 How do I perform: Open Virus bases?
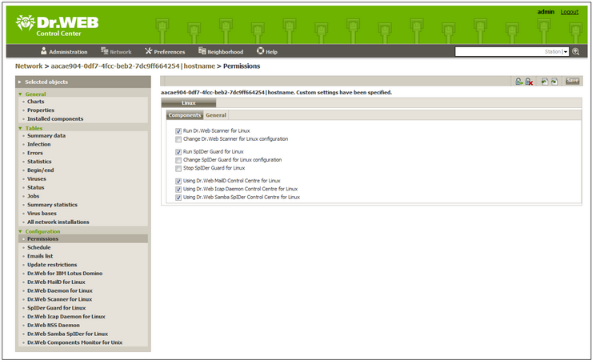point(42,214)
